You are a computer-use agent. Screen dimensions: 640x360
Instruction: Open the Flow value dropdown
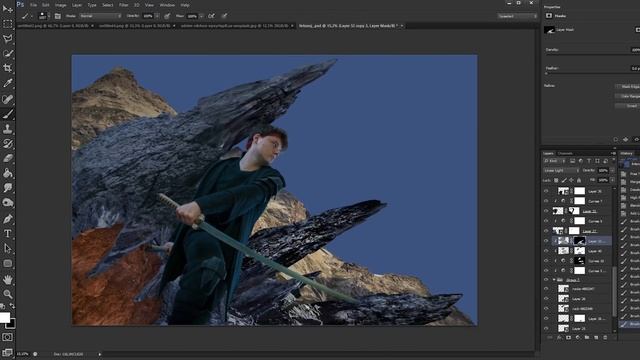point(202,16)
